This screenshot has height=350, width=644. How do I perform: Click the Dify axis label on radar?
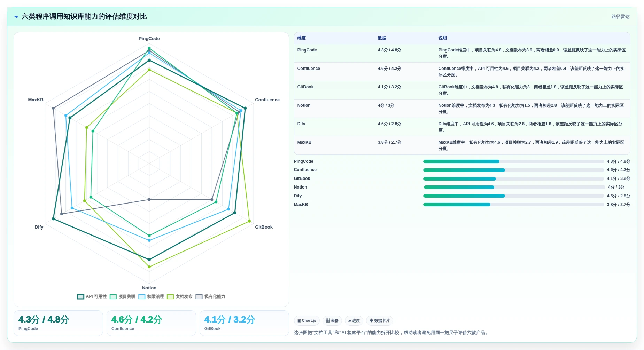[39, 227]
